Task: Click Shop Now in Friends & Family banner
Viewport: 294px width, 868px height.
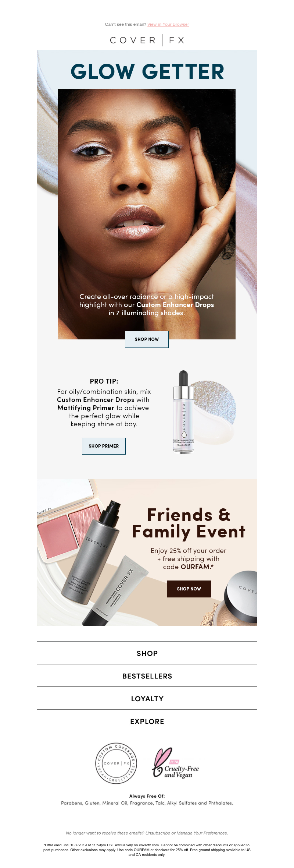Action: tap(189, 589)
